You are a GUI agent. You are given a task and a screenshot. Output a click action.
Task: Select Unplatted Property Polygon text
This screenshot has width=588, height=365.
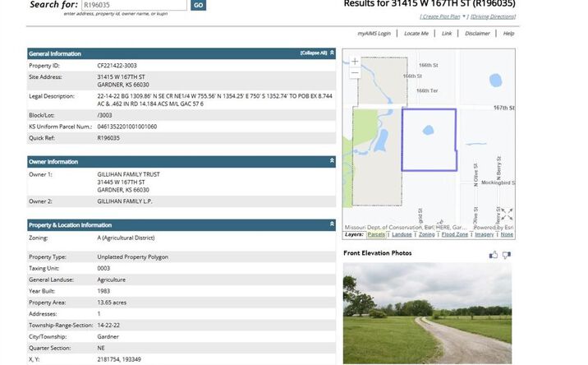tap(133, 256)
